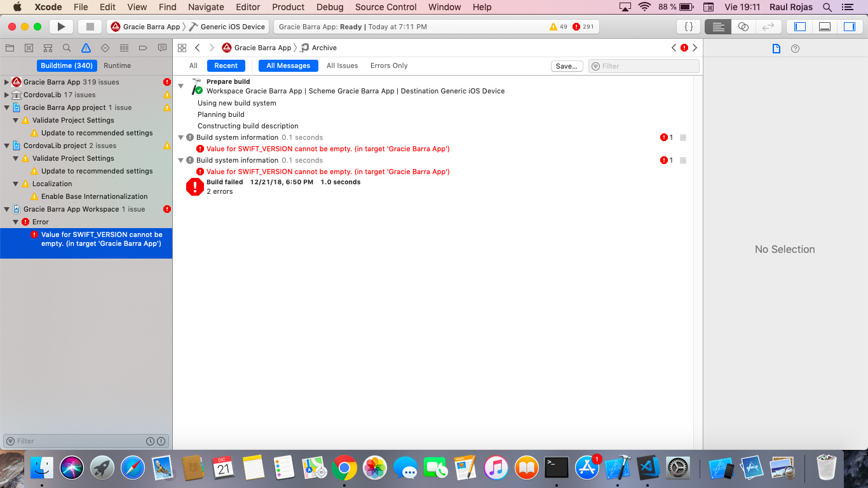
Task: Switch to Runtime issues
Action: [x=118, y=65]
